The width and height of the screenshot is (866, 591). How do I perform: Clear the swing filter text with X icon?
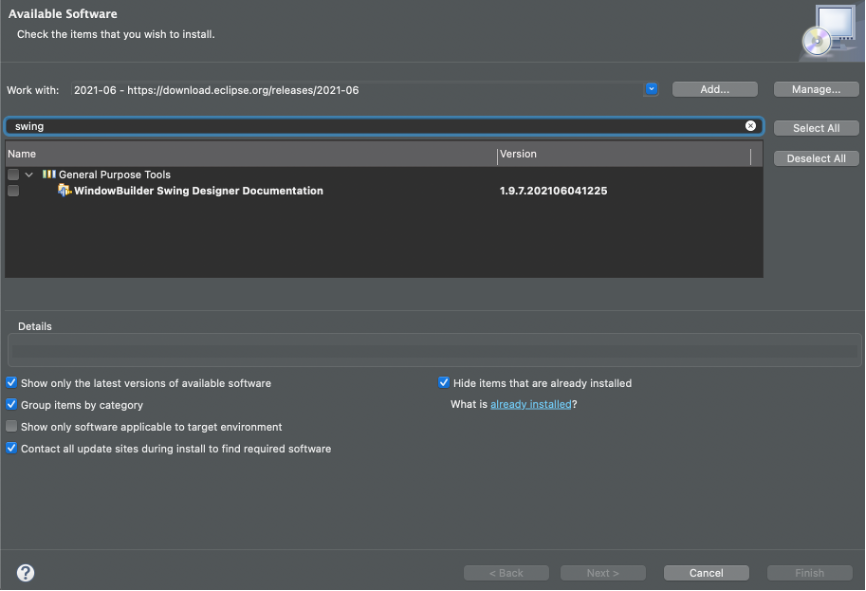click(750, 126)
